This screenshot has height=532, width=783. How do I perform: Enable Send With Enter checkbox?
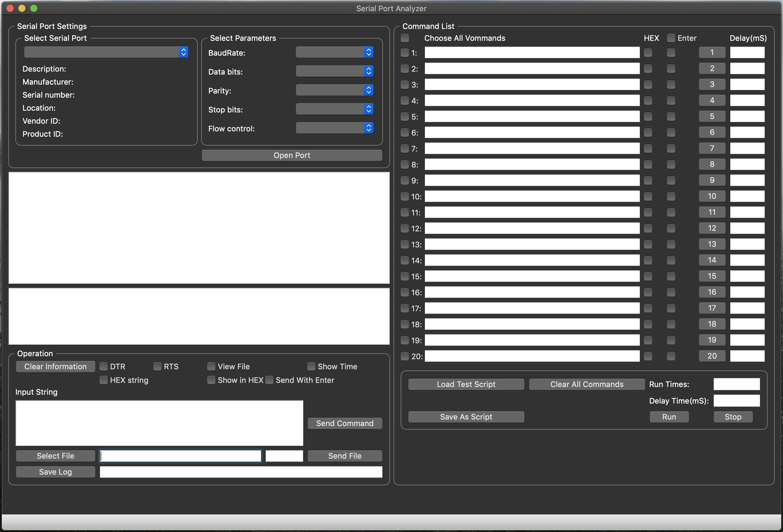tap(269, 380)
